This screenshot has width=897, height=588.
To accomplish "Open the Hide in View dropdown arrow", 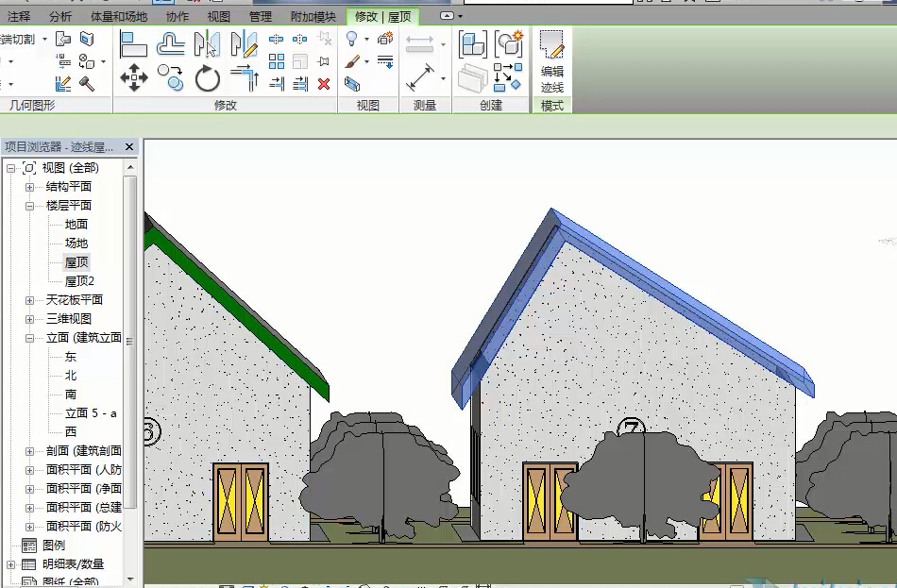I will [x=366, y=40].
